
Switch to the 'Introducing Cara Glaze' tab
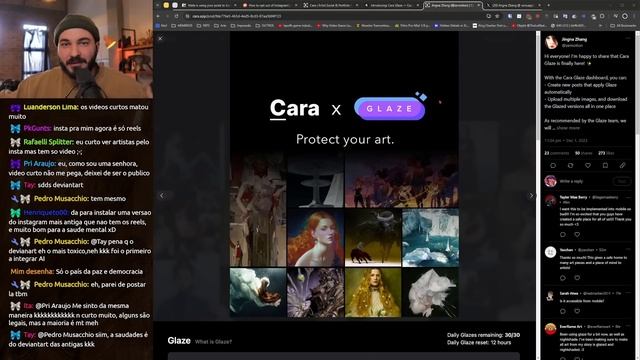[392, 5]
